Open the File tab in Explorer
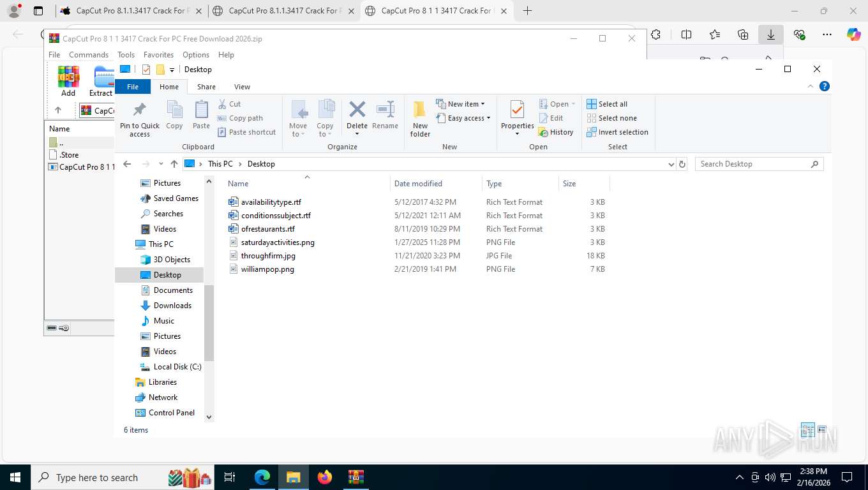The image size is (868, 490). [x=133, y=87]
